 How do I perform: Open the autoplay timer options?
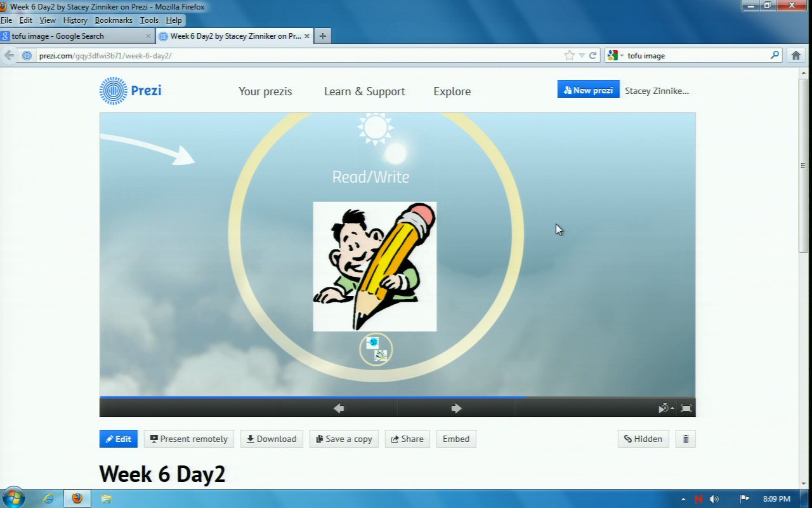pos(665,408)
